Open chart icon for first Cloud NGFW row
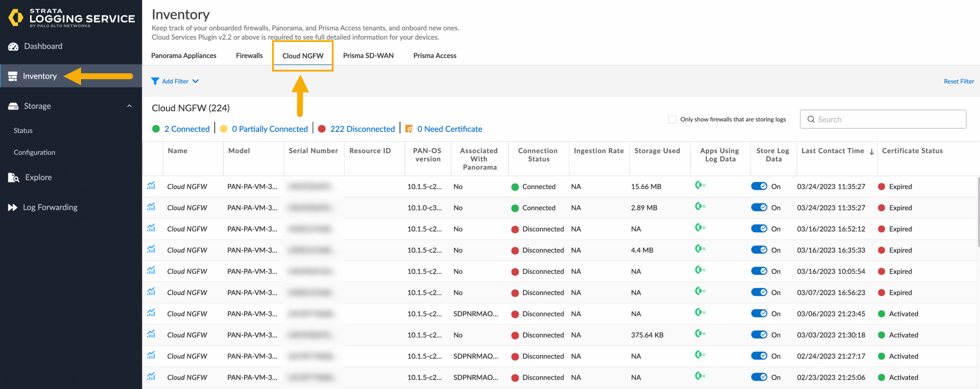The image size is (980, 389). [x=151, y=186]
